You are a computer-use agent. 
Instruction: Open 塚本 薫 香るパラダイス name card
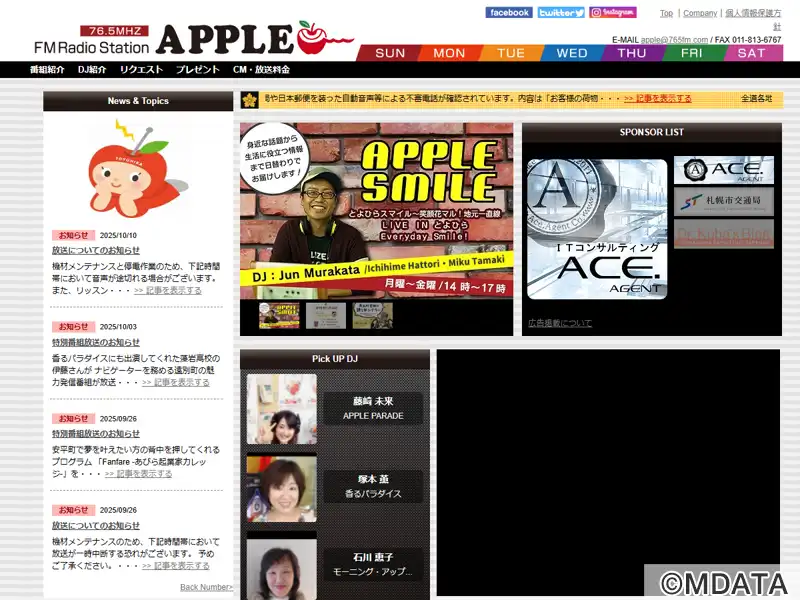tap(373, 486)
